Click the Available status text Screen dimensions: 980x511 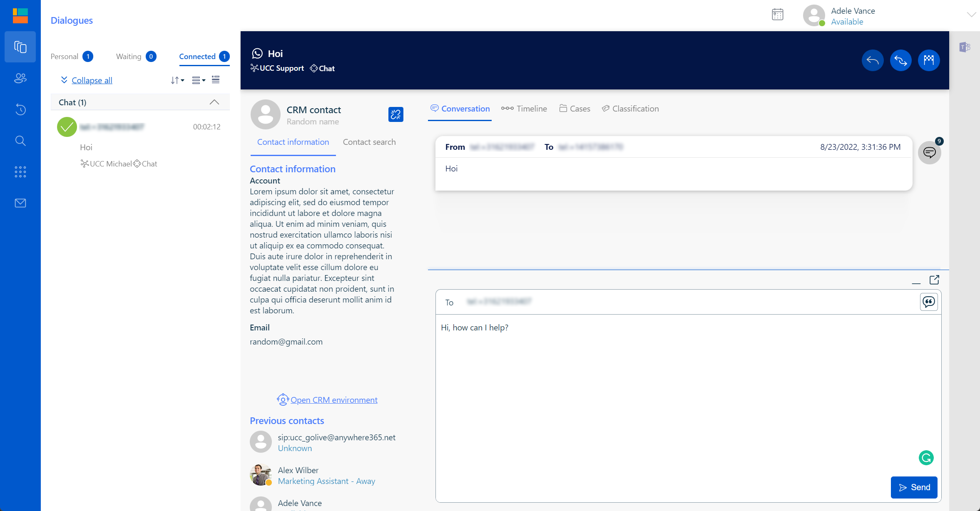[847, 22]
